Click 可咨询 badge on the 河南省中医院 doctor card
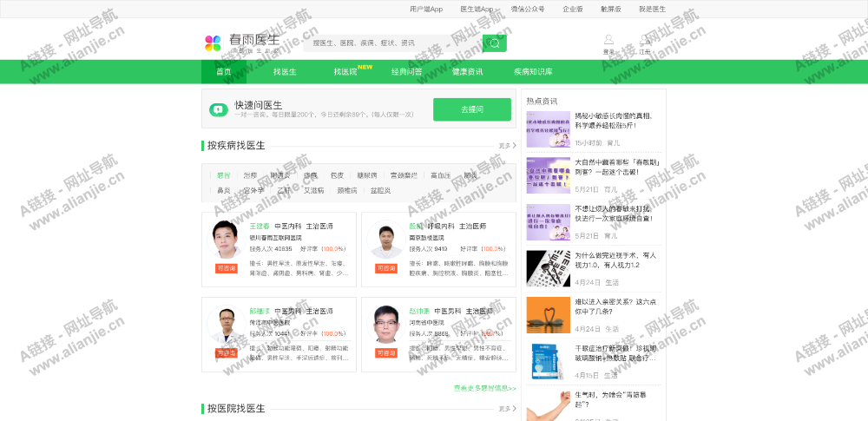This screenshot has height=421, width=868. pyautogui.click(x=386, y=353)
